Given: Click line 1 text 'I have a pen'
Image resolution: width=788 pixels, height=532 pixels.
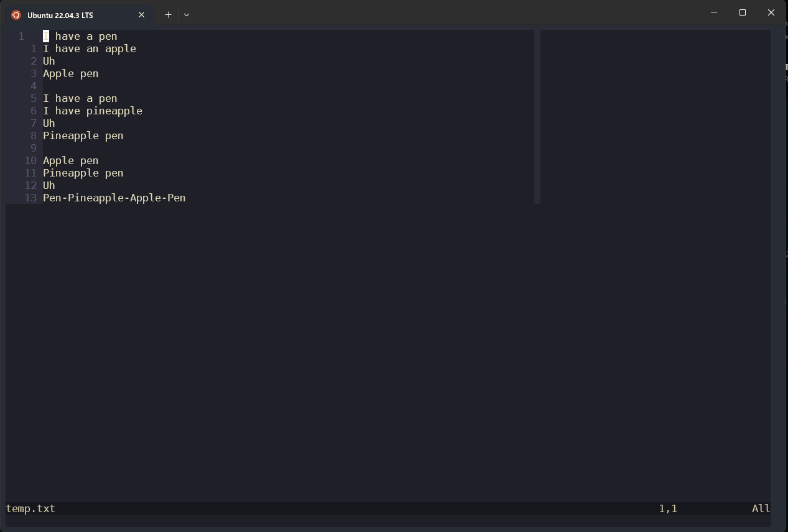Looking at the screenshot, I should coord(80,36).
